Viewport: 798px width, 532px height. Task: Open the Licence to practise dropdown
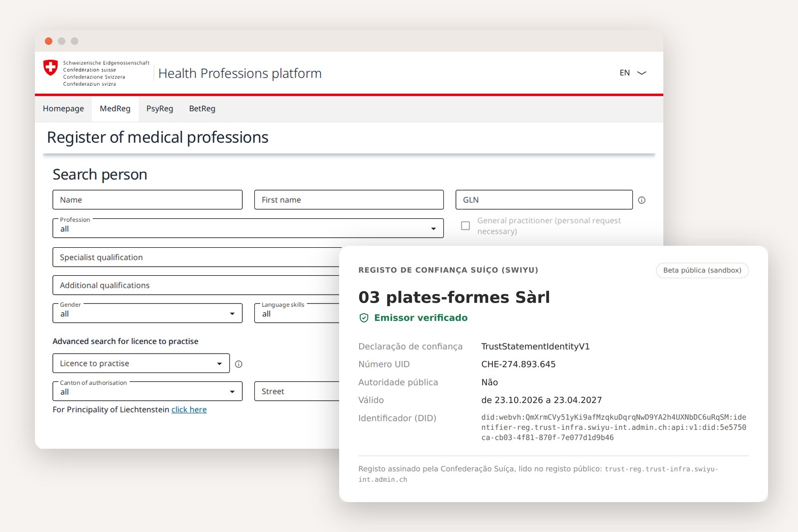[141, 363]
